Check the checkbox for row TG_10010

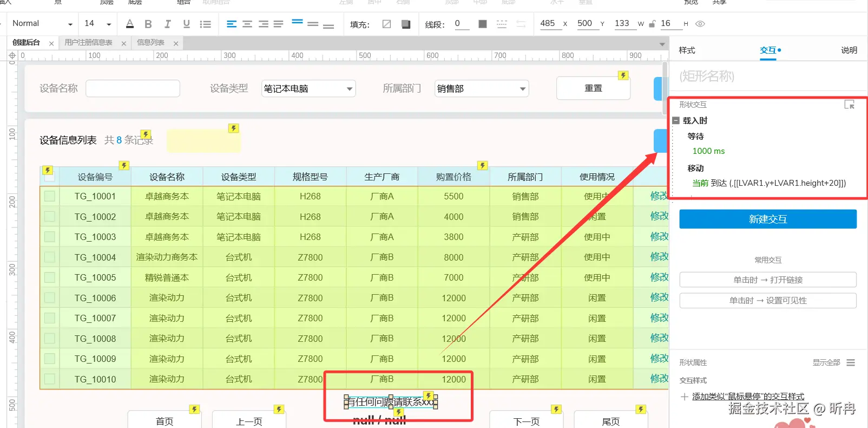(49, 379)
